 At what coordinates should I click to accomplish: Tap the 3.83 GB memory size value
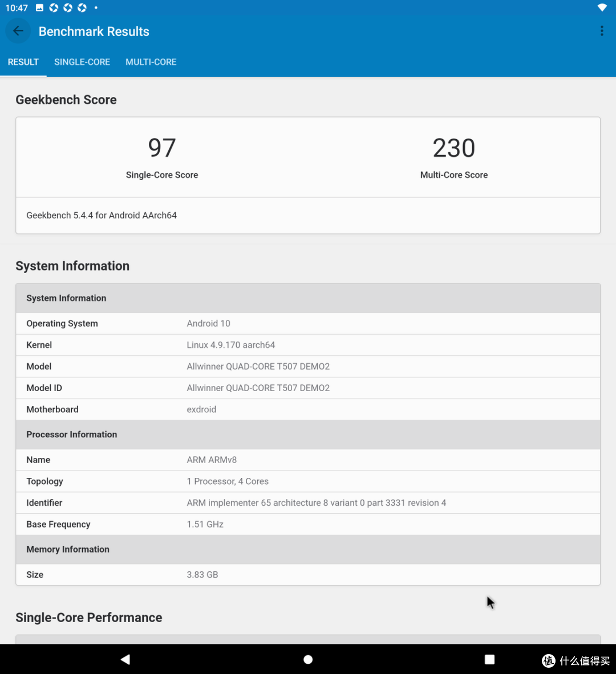202,574
